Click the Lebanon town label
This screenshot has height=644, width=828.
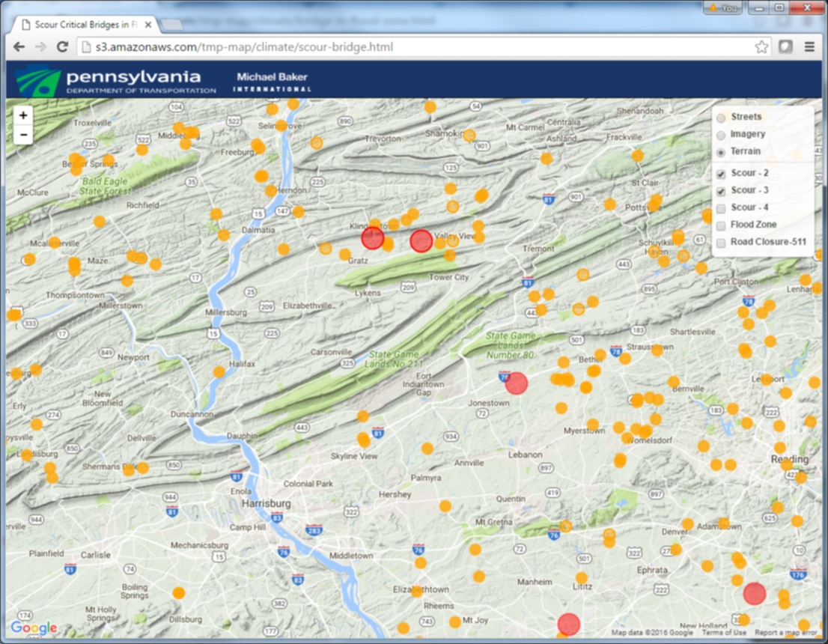(525, 455)
